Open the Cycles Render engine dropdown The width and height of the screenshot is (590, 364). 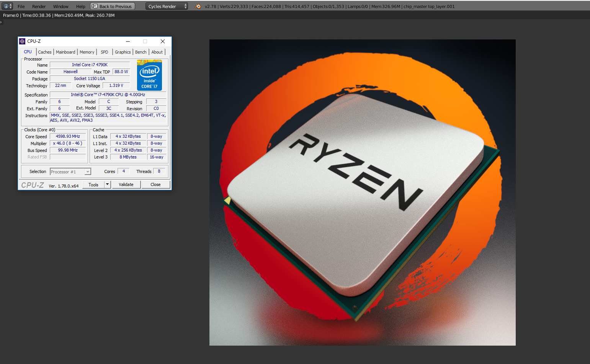pyautogui.click(x=167, y=7)
